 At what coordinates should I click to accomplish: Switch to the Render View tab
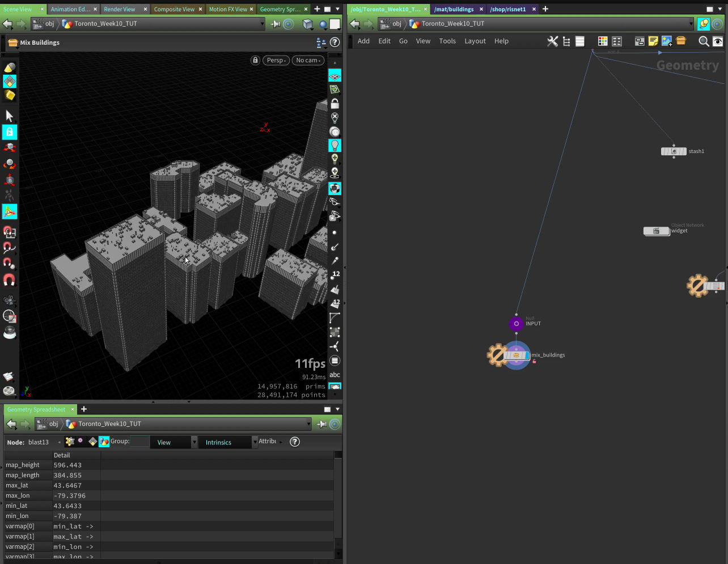[120, 9]
